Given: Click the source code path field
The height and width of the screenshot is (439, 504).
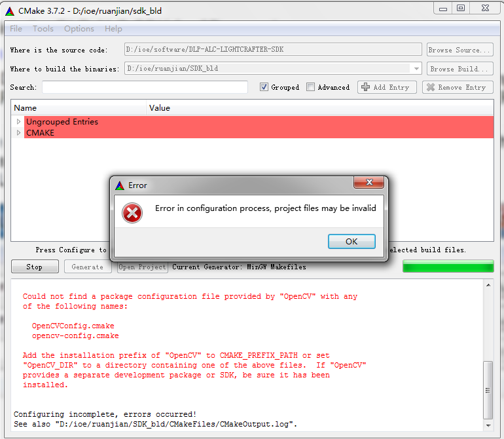Looking at the screenshot, I should click(273, 49).
